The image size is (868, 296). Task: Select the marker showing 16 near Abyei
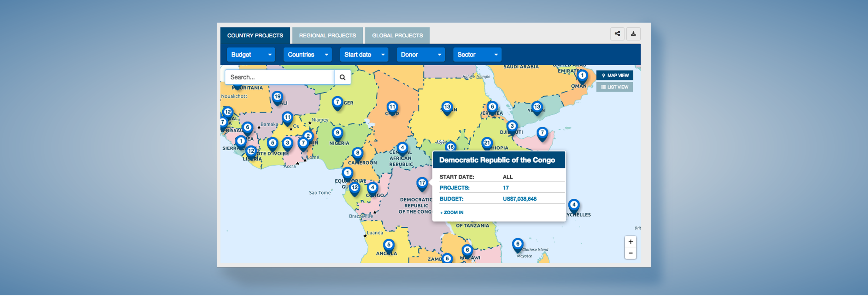tap(450, 147)
